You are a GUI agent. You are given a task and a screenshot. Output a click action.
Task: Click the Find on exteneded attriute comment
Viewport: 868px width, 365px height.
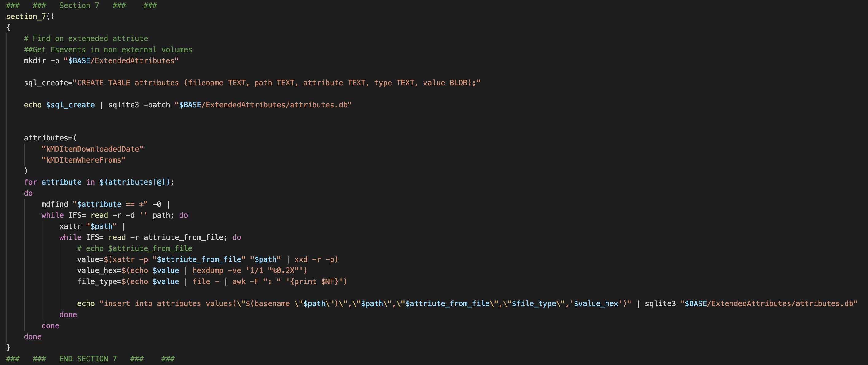[x=86, y=39]
